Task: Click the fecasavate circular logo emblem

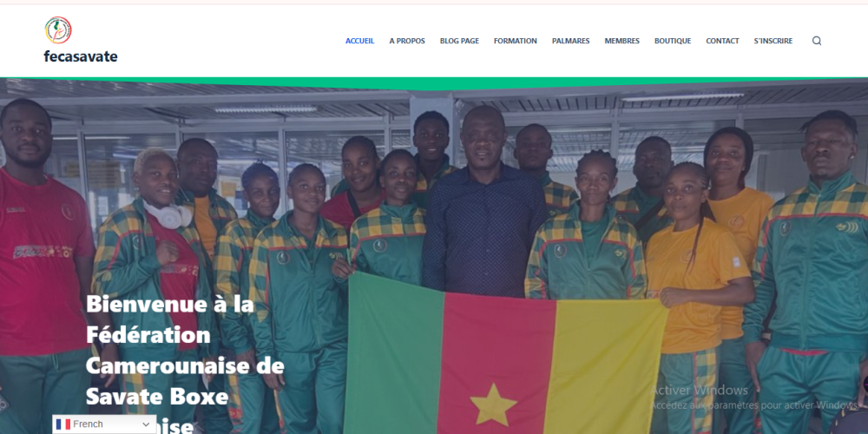Action: point(58,30)
